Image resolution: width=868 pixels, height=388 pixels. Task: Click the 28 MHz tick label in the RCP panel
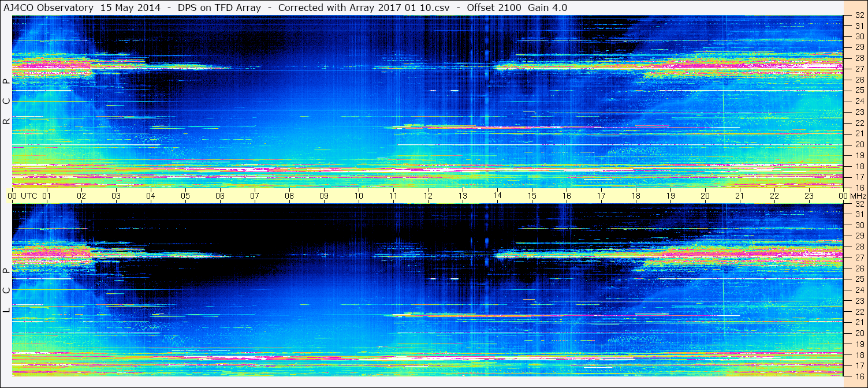click(859, 57)
